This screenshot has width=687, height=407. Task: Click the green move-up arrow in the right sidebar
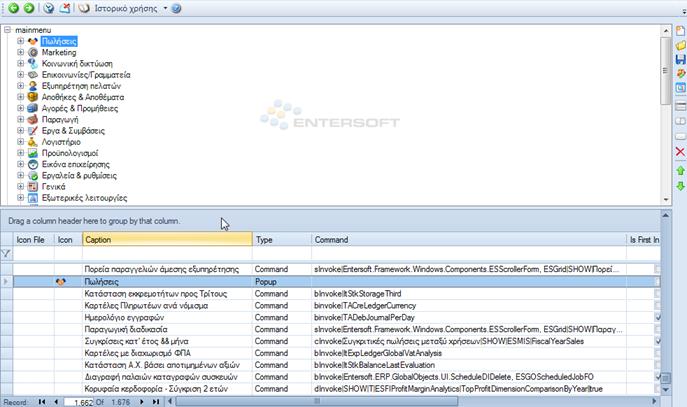(680, 170)
